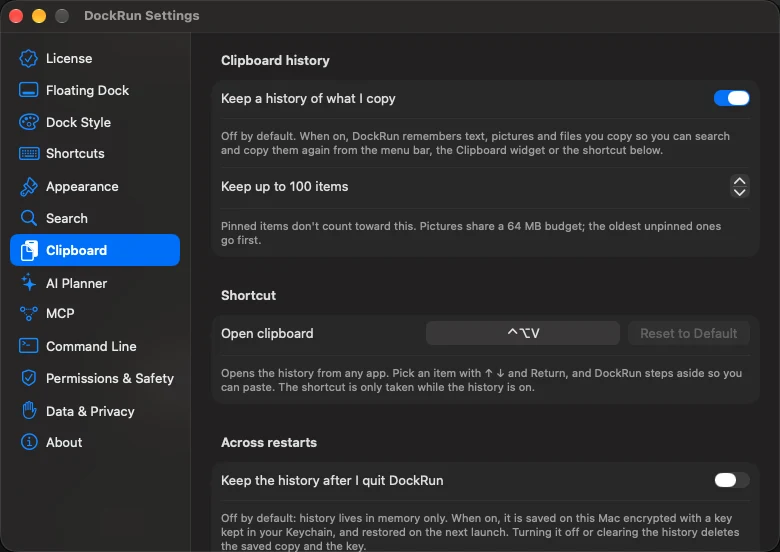Click Reset to Default button

[x=688, y=333]
